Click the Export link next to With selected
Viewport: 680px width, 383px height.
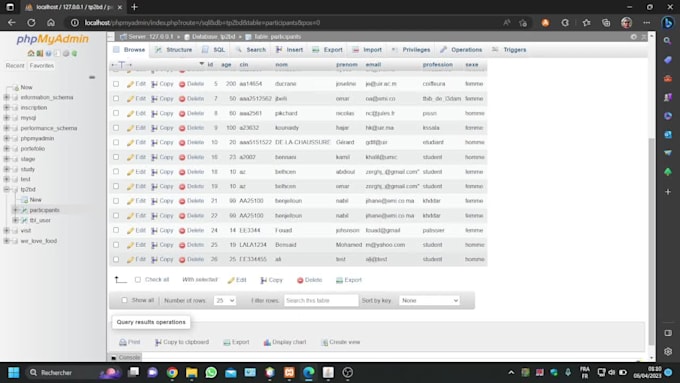349,280
